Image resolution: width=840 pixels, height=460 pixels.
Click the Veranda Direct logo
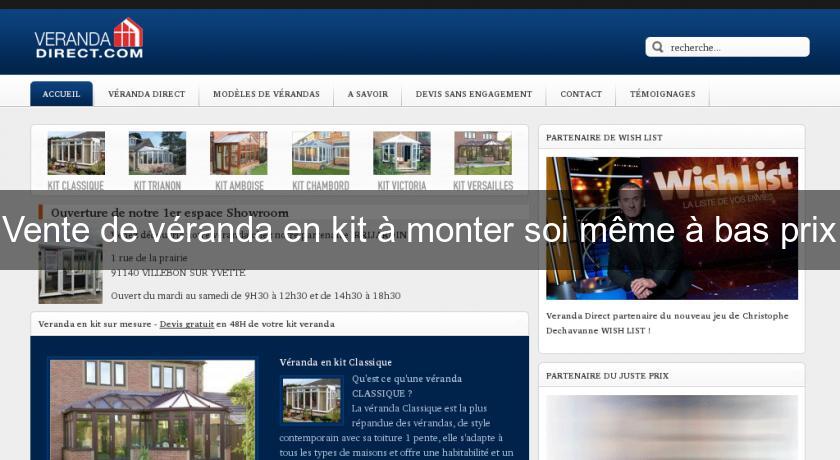pos(89,39)
